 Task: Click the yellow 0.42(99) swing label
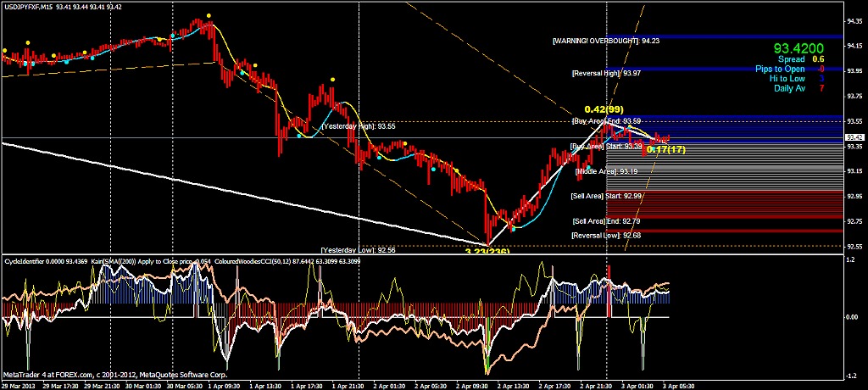(x=604, y=111)
